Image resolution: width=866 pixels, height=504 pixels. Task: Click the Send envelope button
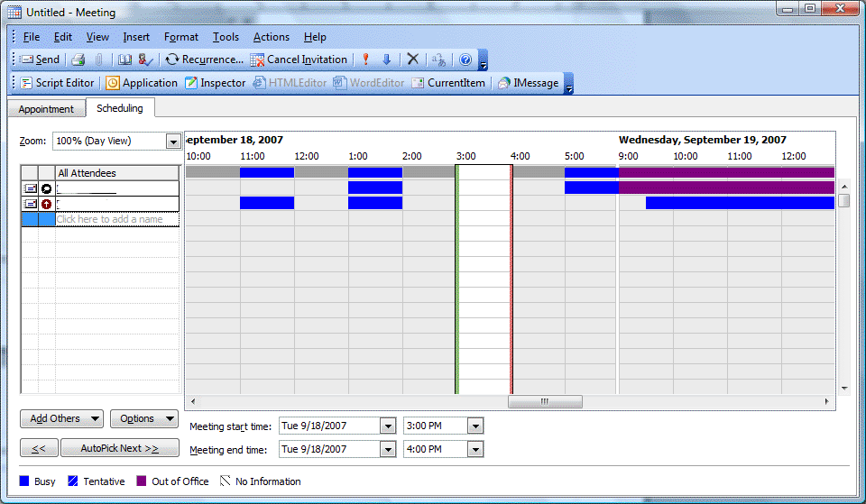(40, 60)
